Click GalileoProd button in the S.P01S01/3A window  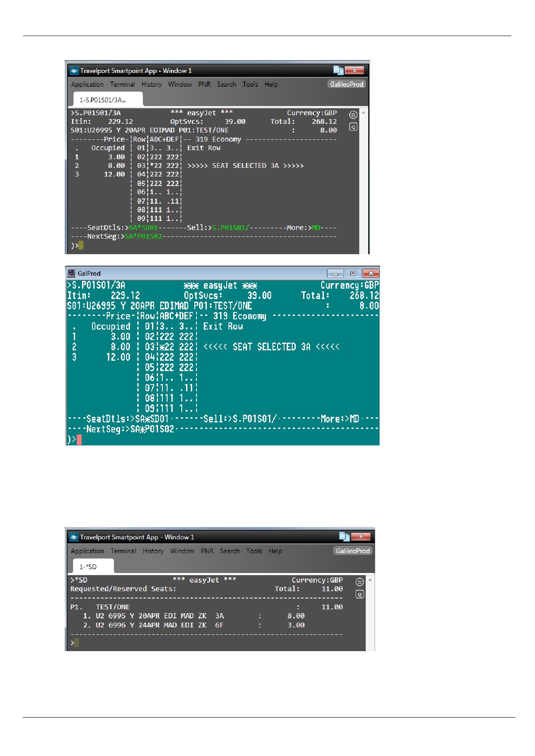(x=347, y=84)
